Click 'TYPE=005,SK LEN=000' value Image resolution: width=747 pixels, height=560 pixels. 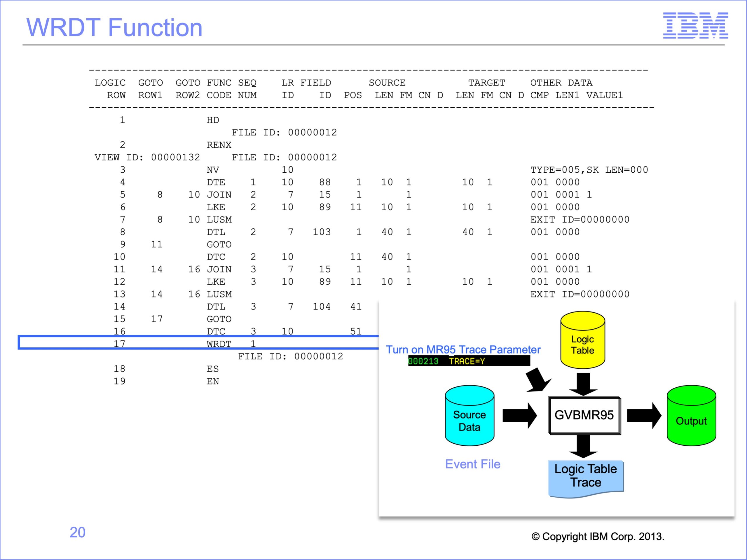point(589,170)
